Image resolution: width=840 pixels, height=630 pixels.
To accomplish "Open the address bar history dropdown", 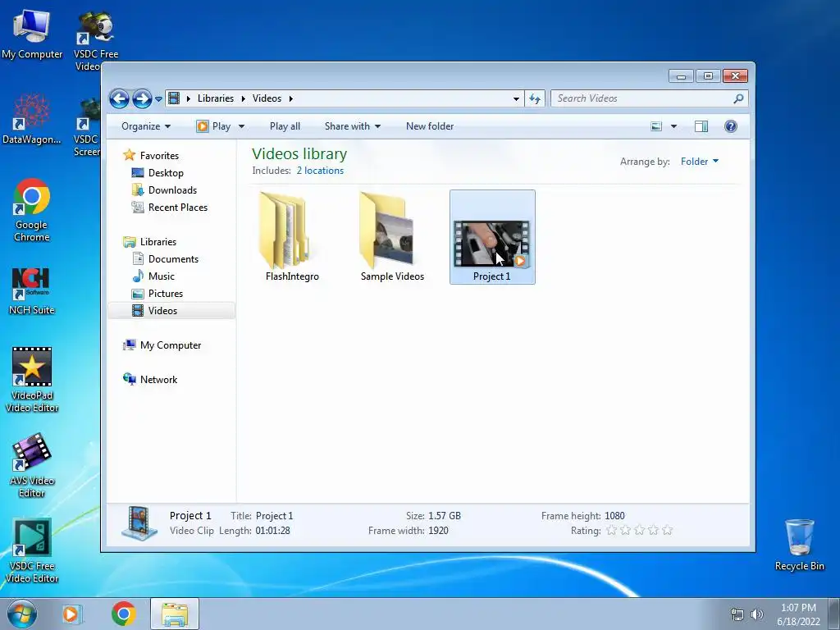I will [x=516, y=98].
